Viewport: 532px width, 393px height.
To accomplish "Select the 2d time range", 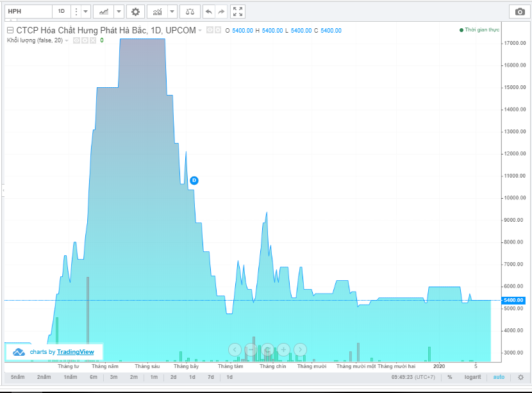I will click(173, 377).
